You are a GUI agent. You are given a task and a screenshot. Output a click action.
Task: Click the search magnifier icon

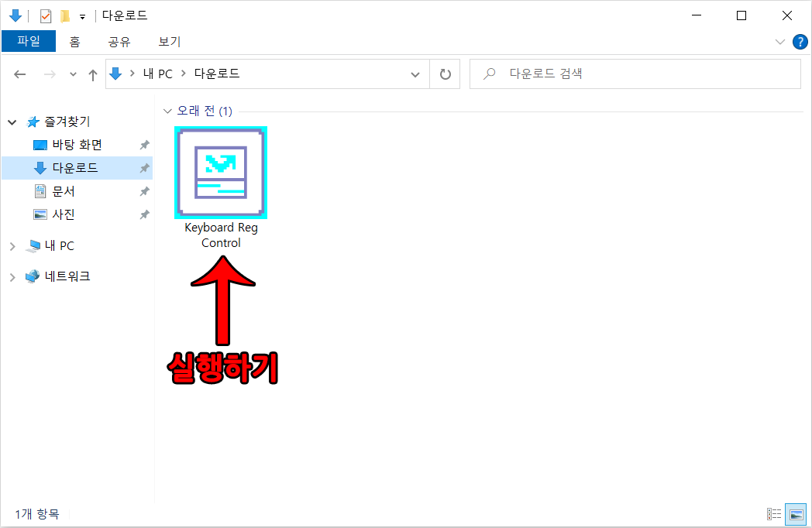click(x=490, y=74)
